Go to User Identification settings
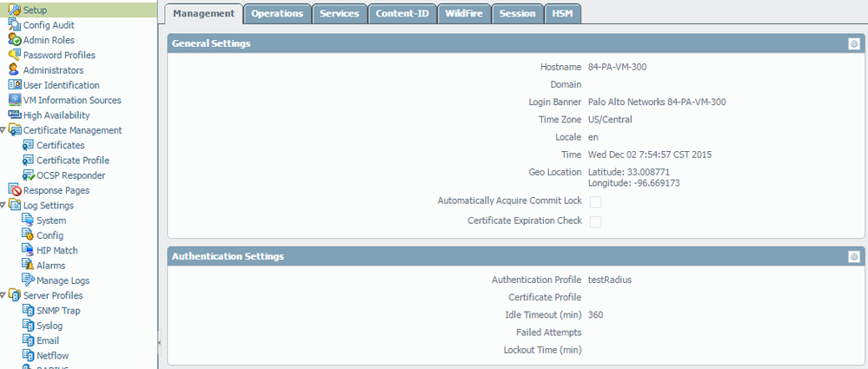 61,85
